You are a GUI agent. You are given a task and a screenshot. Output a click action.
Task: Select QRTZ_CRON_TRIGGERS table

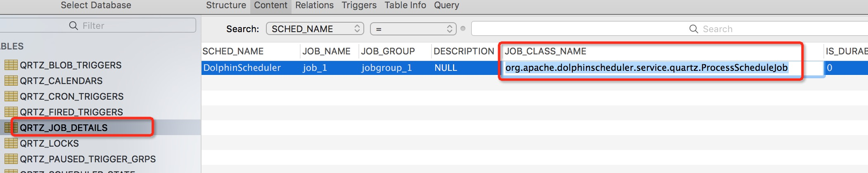click(x=72, y=96)
